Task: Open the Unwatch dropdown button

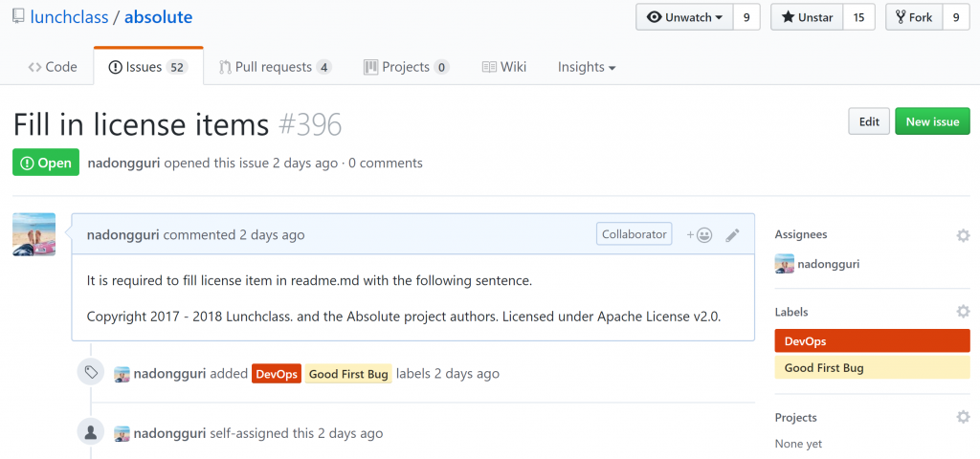Action: click(684, 17)
